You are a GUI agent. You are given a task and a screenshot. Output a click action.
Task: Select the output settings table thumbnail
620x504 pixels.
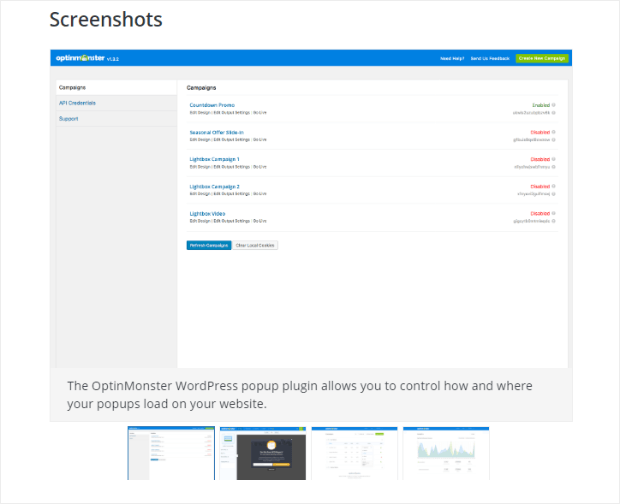354,453
